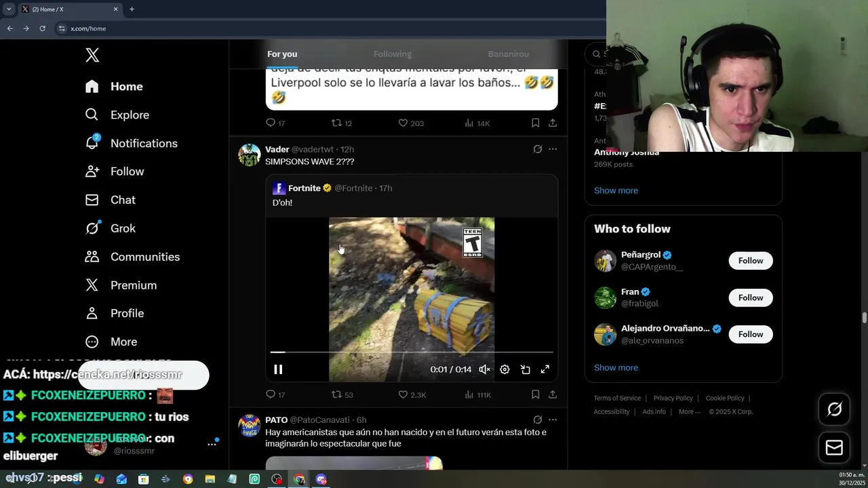
Task: Reply to the Liverpool post with 17 replies
Action: point(275,123)
